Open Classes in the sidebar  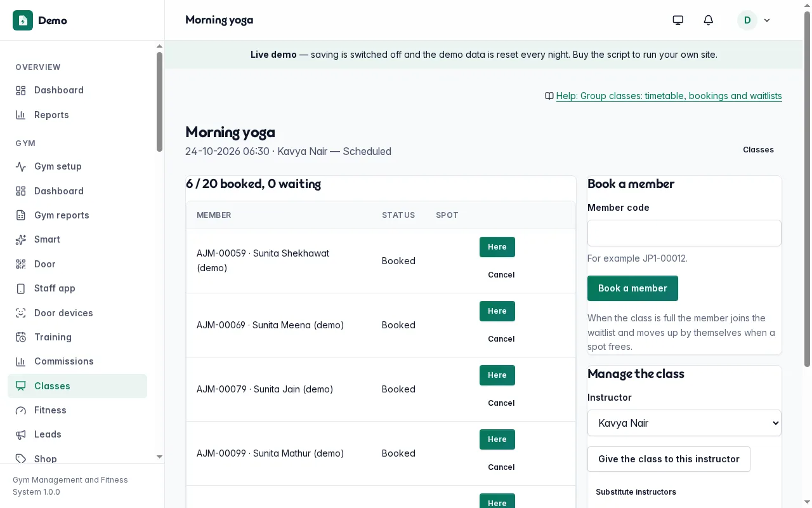(x=77, y=386)
